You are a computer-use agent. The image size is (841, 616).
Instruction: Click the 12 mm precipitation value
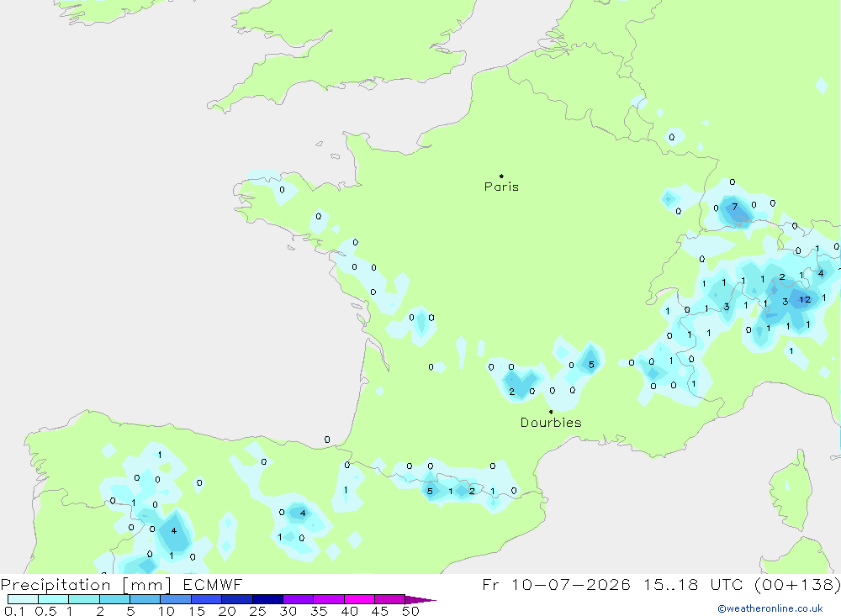[805, 300]
